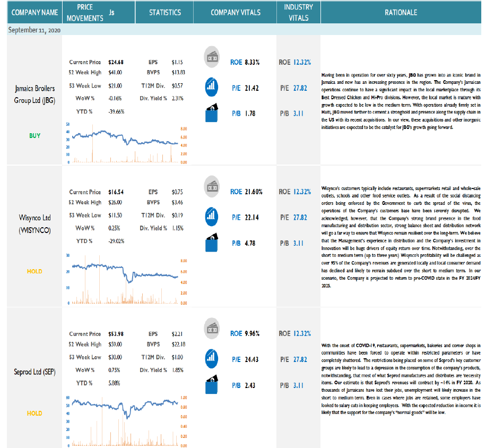The height and width of the screenshot is (448, 495).
Task: Click the bar-chart P/E icon for Jamaica Broilers
Action: 212,87
